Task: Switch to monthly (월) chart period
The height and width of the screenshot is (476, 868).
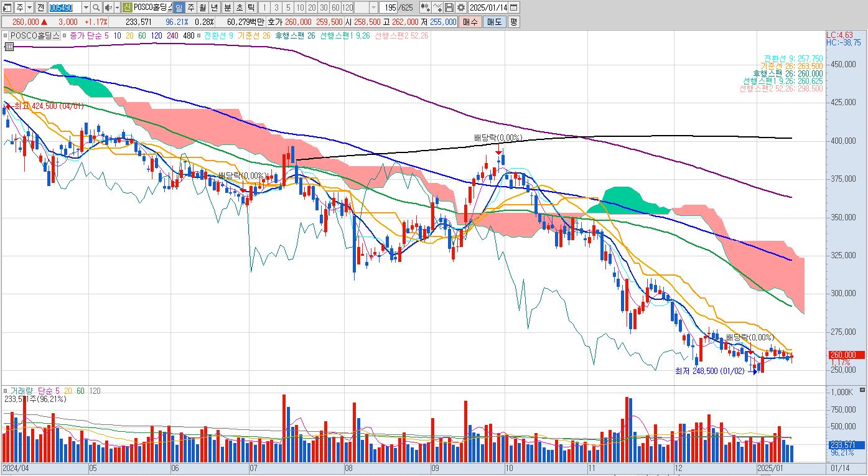Action: click(x=203, y=7)
